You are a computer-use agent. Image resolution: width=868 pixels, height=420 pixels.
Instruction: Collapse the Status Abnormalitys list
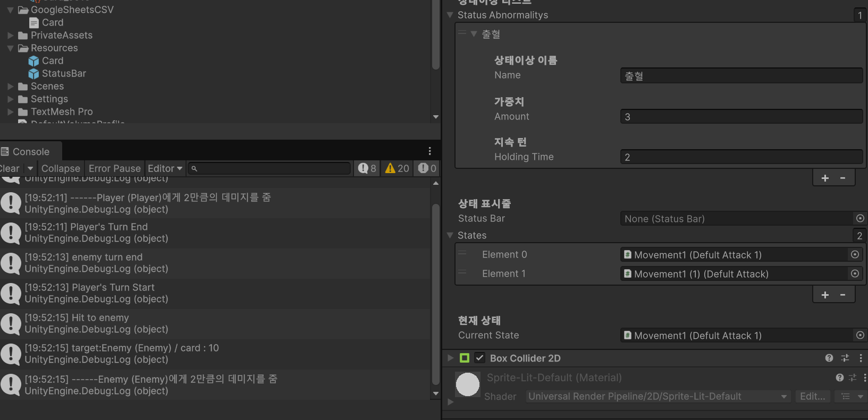coord(450,15)
